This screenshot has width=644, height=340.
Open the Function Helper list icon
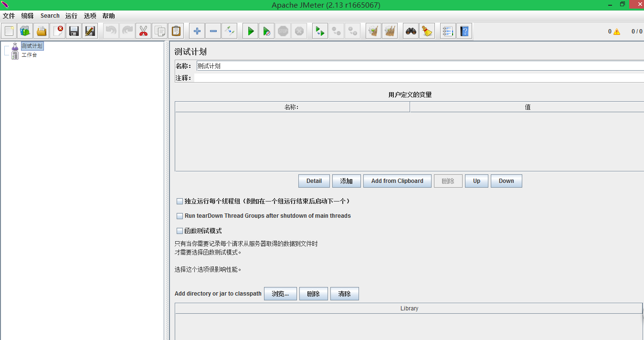pyautogui.click(x=448, y=32)
